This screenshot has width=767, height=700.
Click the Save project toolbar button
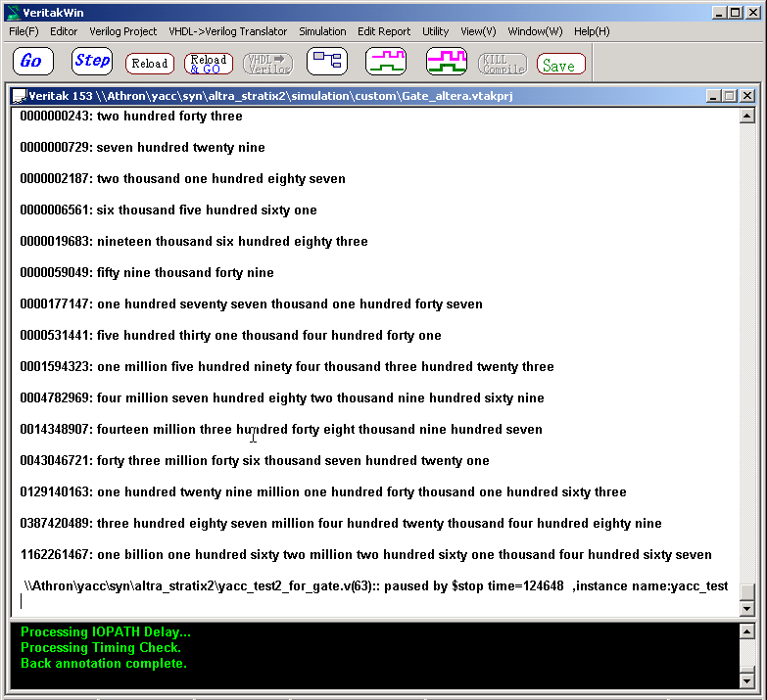(560, 65)
